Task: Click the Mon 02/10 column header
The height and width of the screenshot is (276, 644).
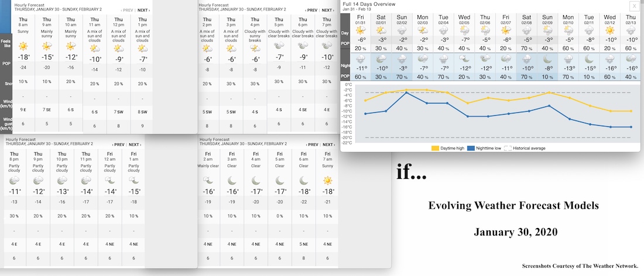Action: (568, 19)
